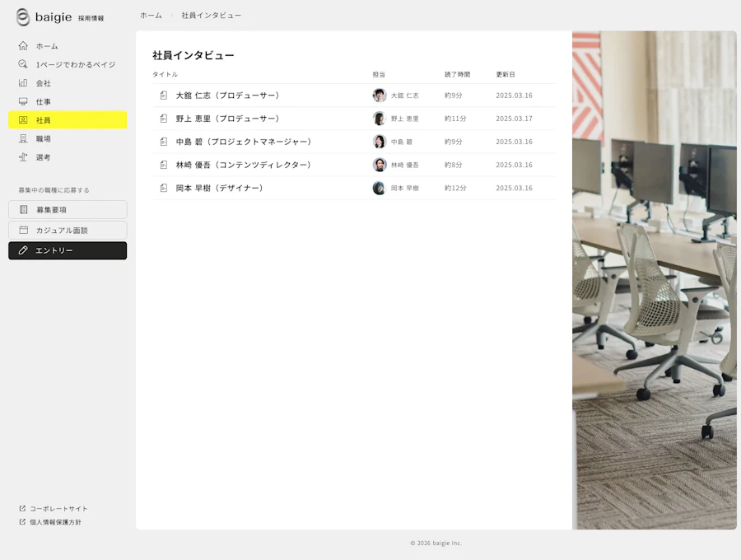
Task: Click the building icon next to 職場
Action: click(x=23, y=138)
